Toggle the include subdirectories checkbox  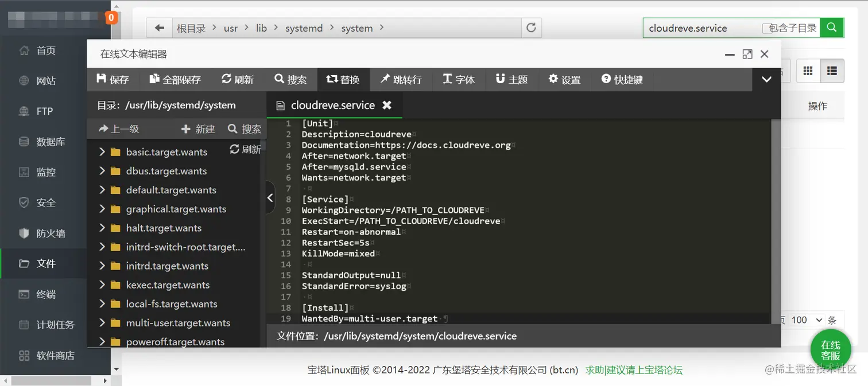pyautogui.click(x=766, y=28)
